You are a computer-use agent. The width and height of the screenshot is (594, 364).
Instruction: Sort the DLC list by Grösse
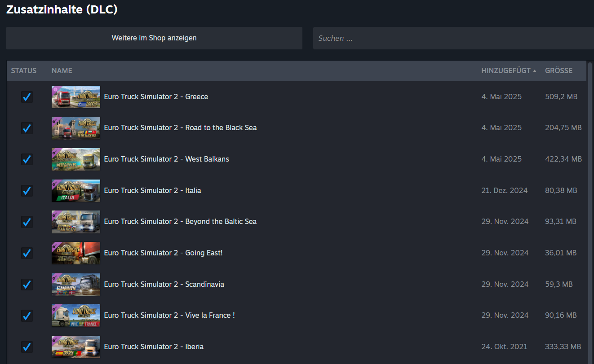[x=559, y=71]
